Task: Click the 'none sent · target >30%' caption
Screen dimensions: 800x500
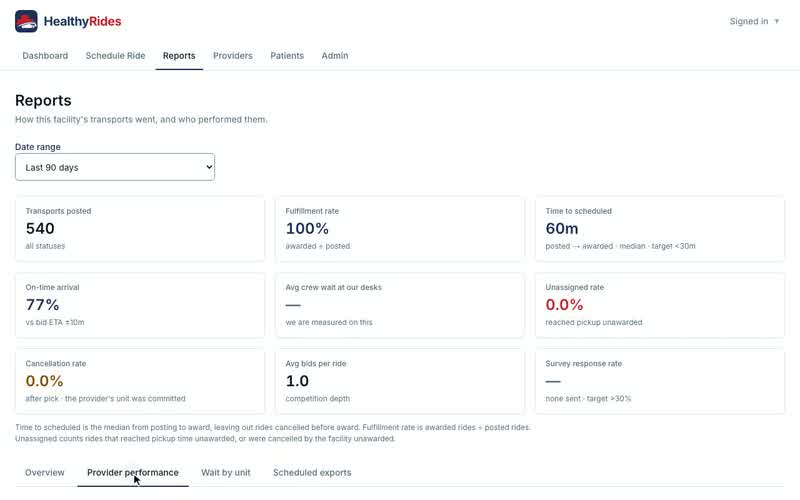Action: tap(588, 398)
